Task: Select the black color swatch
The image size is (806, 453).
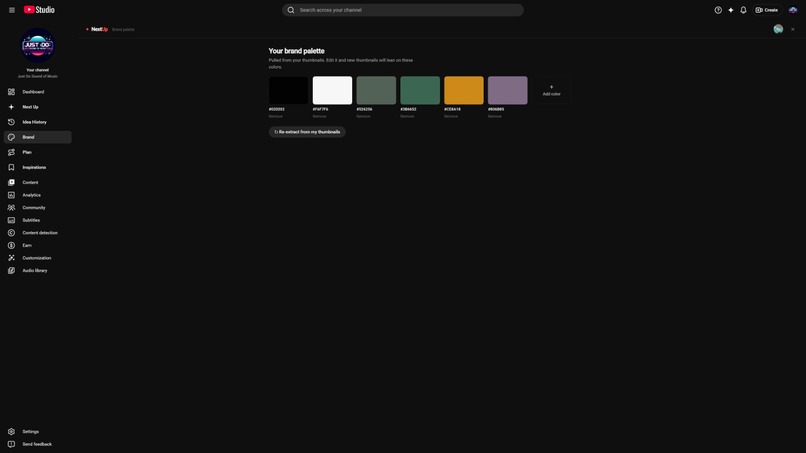Action: coord(288,90)
